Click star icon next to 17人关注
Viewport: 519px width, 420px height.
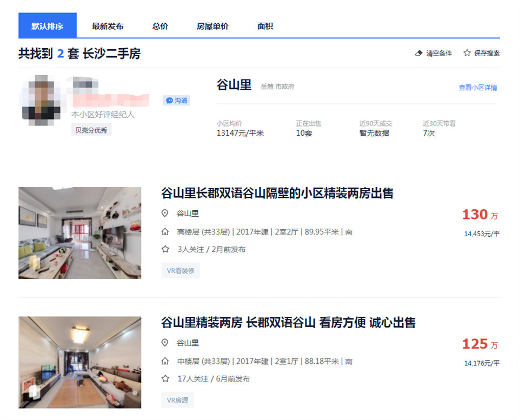click(165, 378)
